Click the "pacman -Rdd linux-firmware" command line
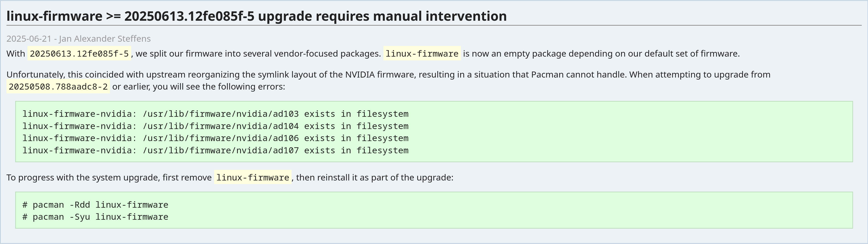Screen dimensions: 868x244 pyautogui.click(x=95, y=205)
